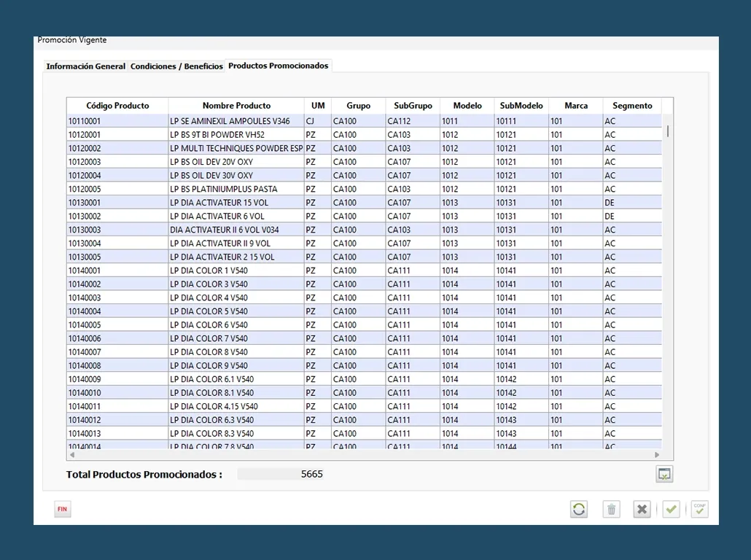Viewport: 751px width, 560px height.
Task: Click the grid export icon below table
Action: (664, 474)
